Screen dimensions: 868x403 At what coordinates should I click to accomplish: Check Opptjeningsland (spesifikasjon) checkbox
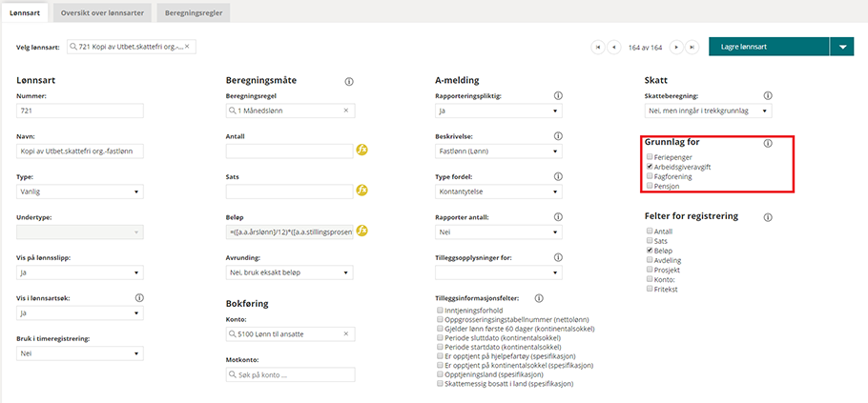[440, 374]
